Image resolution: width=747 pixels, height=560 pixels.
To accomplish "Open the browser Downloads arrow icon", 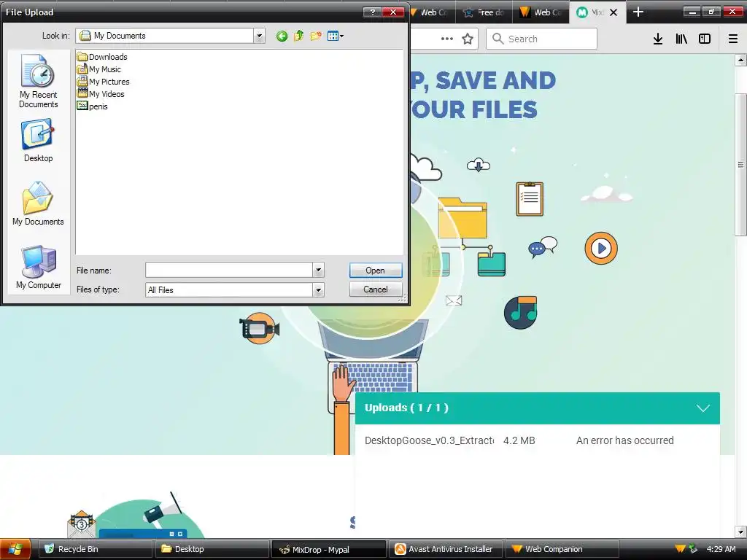I will (x=658, y=39).
